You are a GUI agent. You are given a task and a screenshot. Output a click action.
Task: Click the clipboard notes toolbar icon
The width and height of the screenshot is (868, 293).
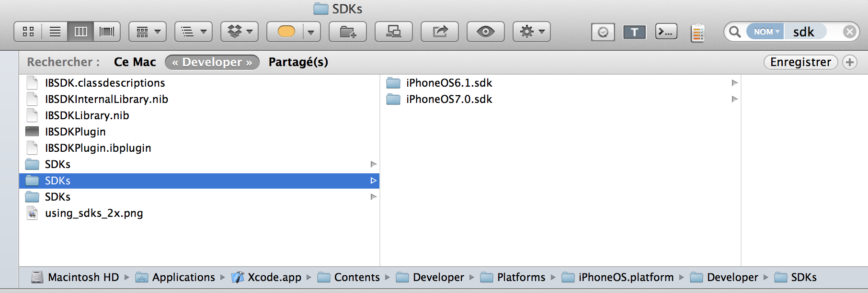click(698, 33)
